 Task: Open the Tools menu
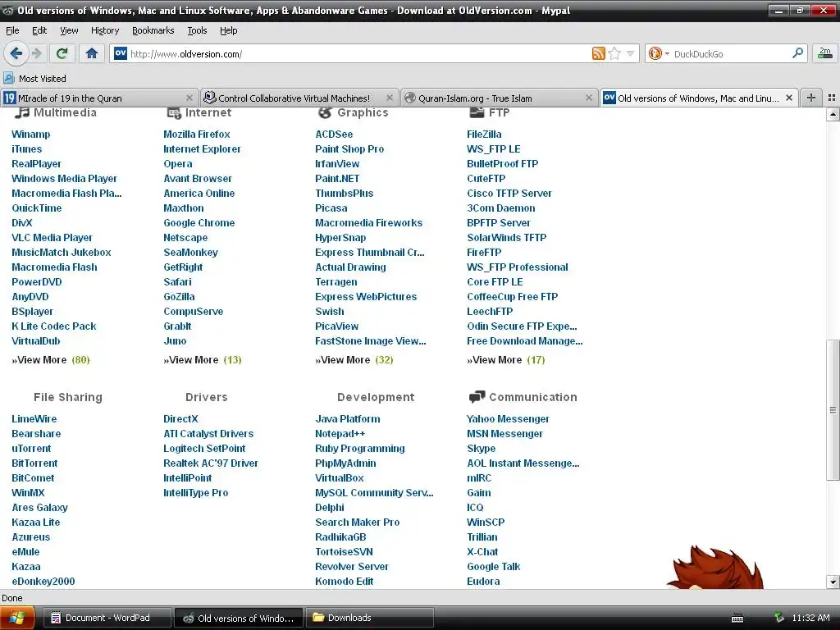pyautogui.click(x=197, y=30)
